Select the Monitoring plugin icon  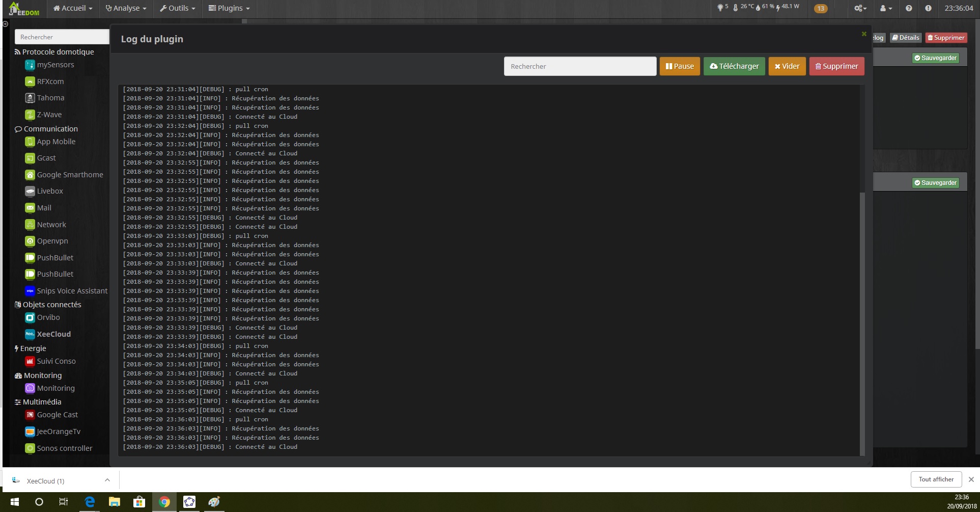point(30,388)
